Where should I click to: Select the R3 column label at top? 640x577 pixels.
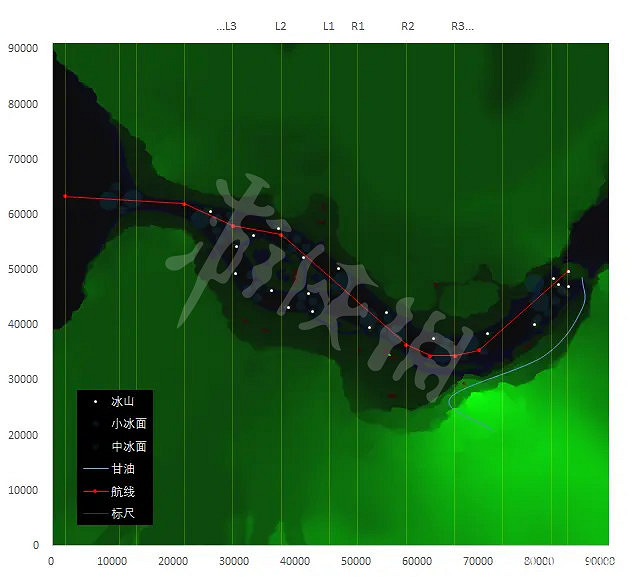coord(461,26)
